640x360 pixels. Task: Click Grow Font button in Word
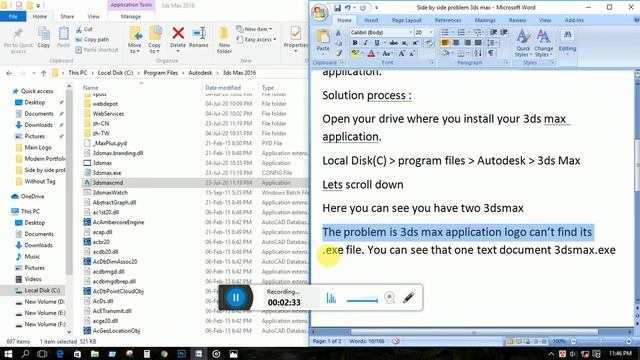[402, 53]
